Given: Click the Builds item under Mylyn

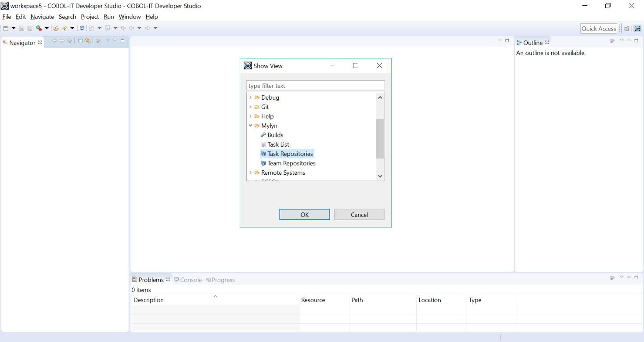Looking at the screenshot, I should pyautogui.click(x=275, y=135).
